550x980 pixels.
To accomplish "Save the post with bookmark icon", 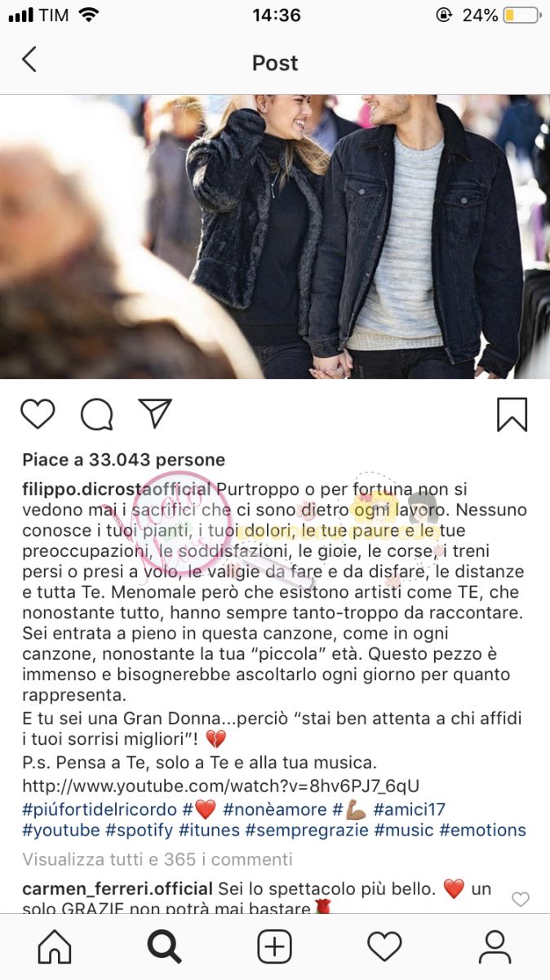I will [512, 414].
